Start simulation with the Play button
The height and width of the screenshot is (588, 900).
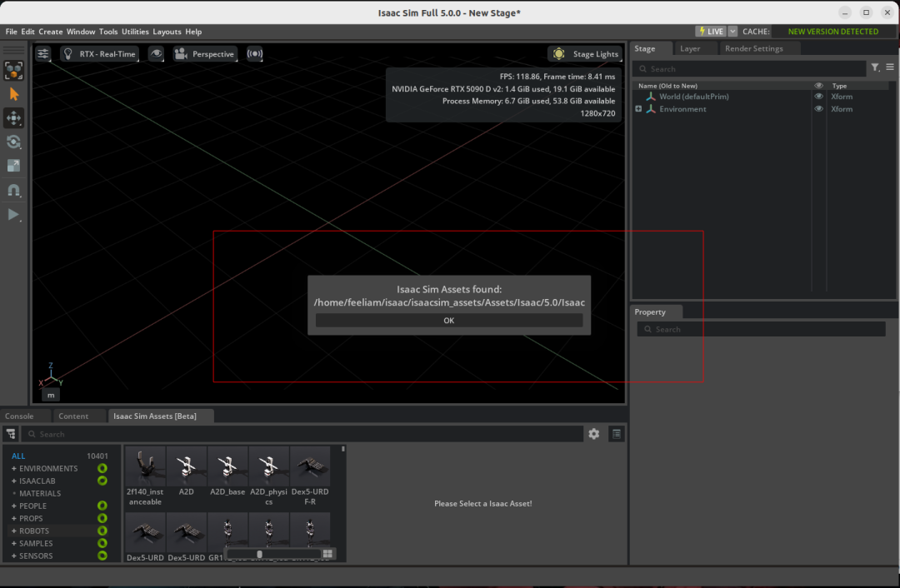[13, 215]
